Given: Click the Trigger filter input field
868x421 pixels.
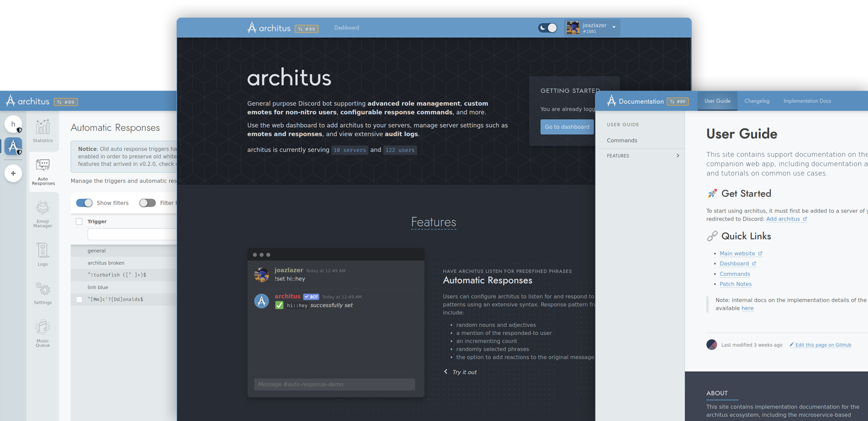Looking at the screenshot, I should (132, 235).
